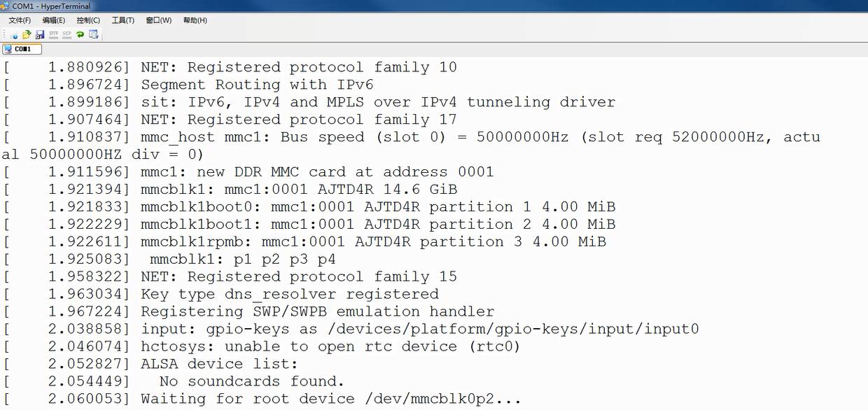Screen dimensions: 868x410
Task: Click the HyperTerminal app icon in title bar
Action: click(x=6, y=6)
